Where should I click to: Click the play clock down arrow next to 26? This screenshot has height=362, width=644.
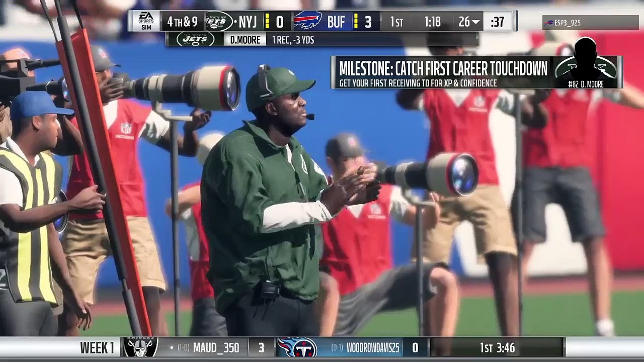(476, 22)
